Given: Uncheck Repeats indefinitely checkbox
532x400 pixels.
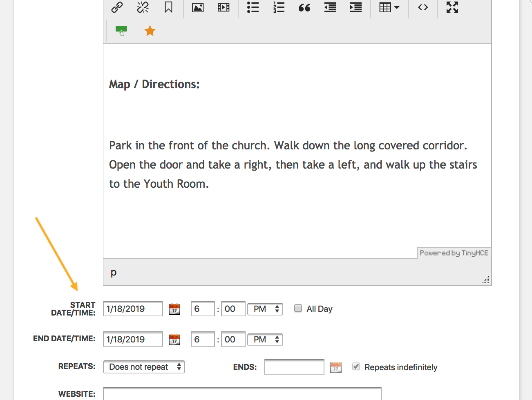Looking at the screenshot, I should [x=356, y=367].
